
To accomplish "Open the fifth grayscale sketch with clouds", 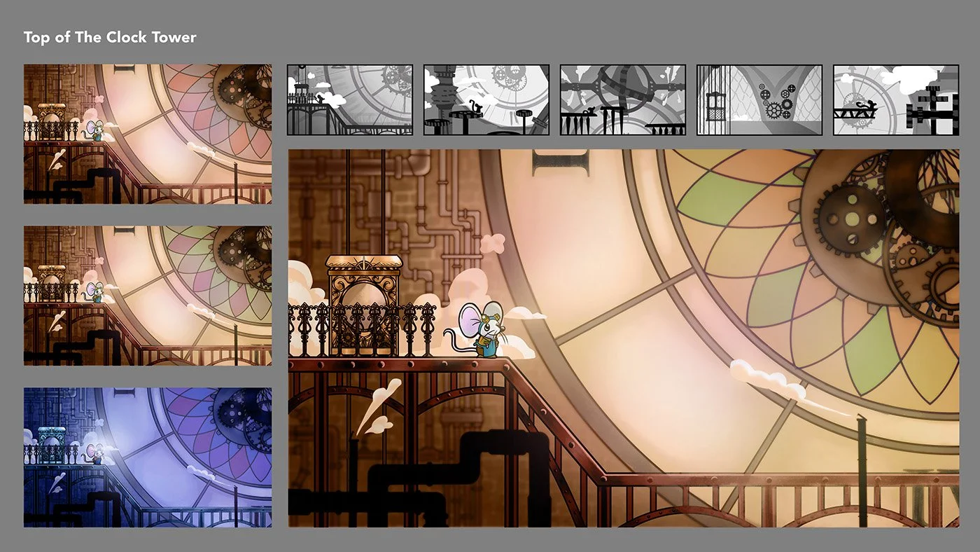I will click(896, 99).
